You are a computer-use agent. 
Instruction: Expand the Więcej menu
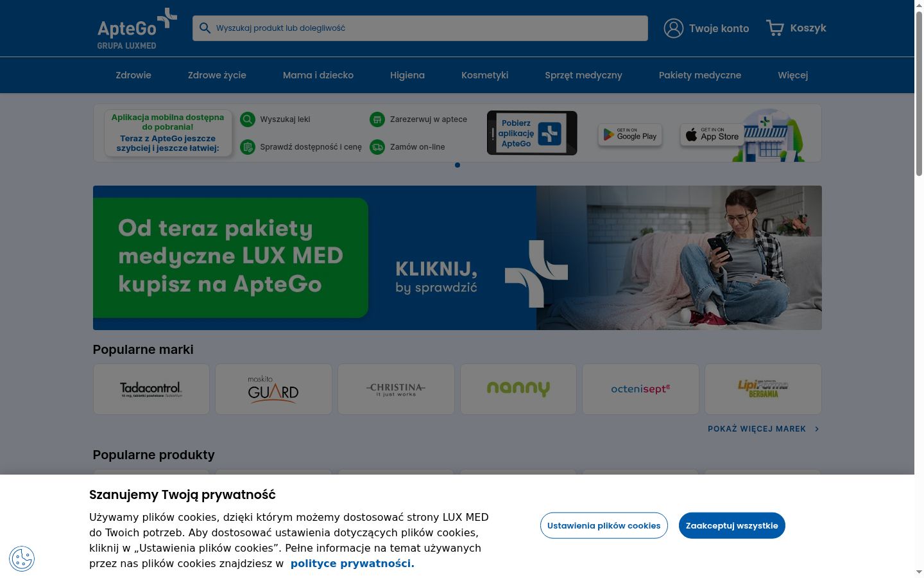(x=793, y=75)
